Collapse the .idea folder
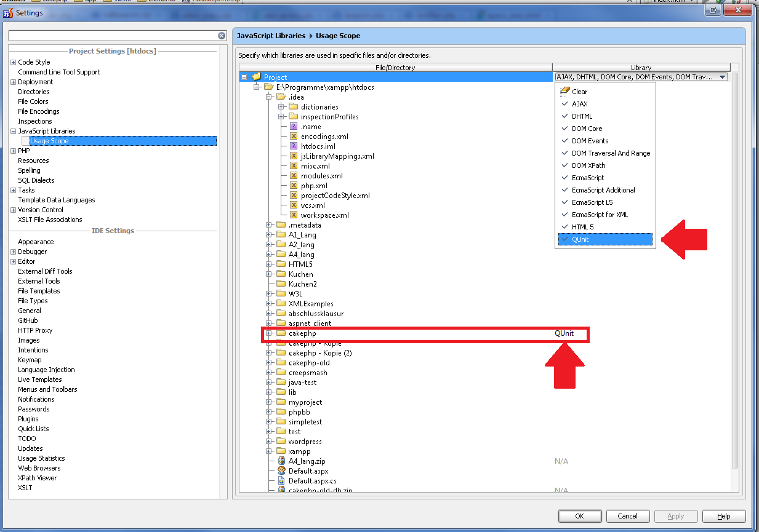 (269, 97)
